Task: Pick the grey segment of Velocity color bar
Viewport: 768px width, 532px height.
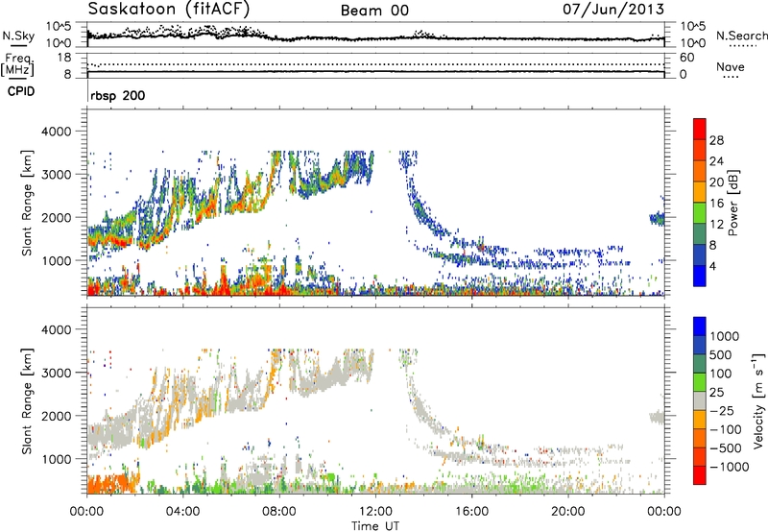Action: (700, 400)
